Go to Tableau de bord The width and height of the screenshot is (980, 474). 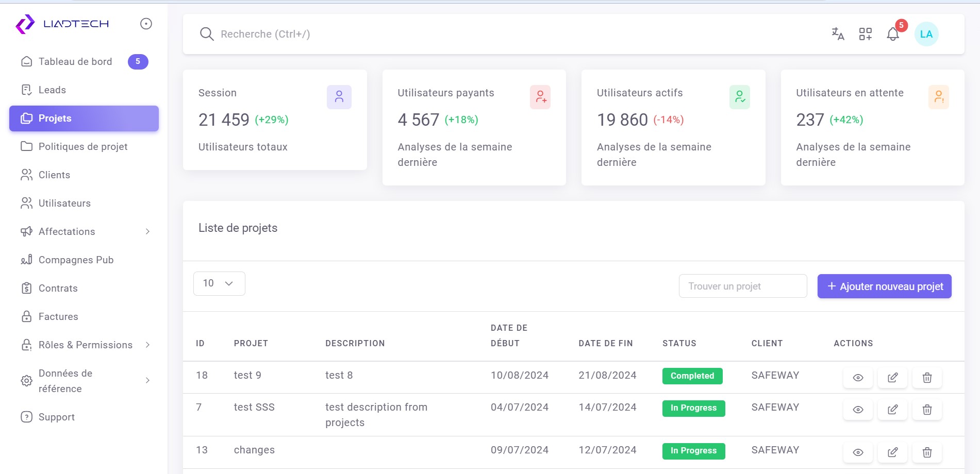tap(75, 62)
